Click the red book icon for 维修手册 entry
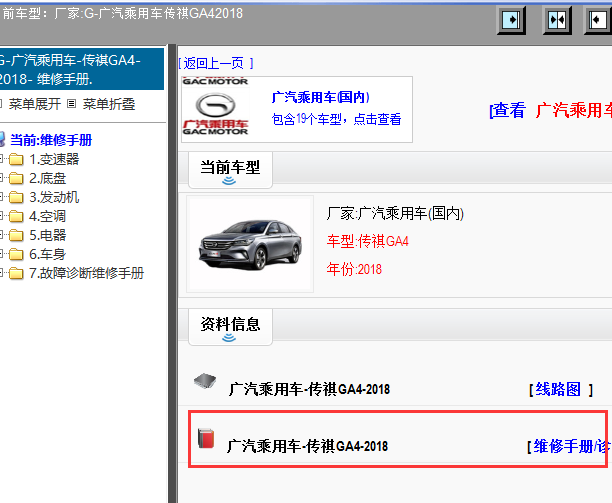Screen dimensions: 612x503 tap(206, 438)
